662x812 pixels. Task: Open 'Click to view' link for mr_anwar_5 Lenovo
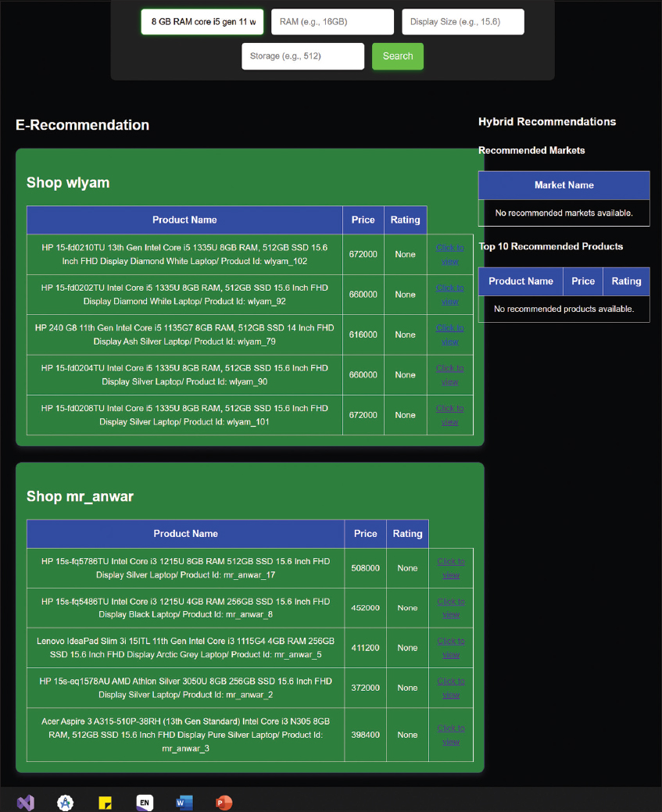pyautogui.click(x=451, y=648)
